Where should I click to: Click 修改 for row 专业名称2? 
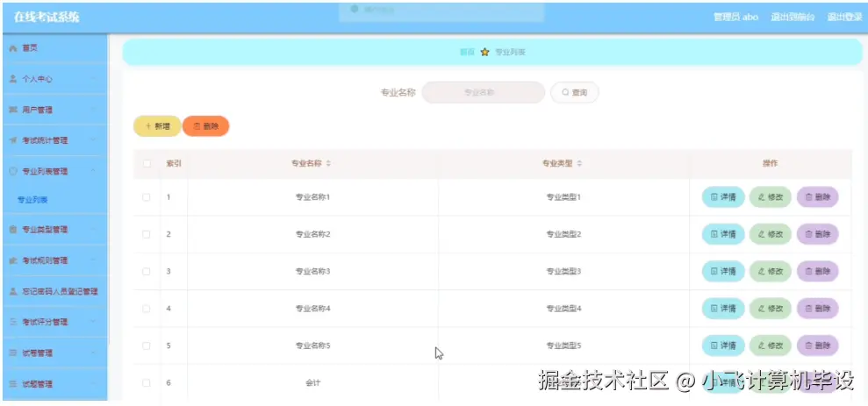(x=770, y=234)
